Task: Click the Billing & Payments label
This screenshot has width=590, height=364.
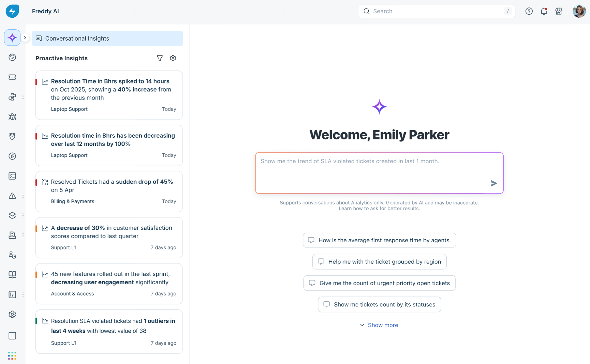Action: click(x=73, y=201)
